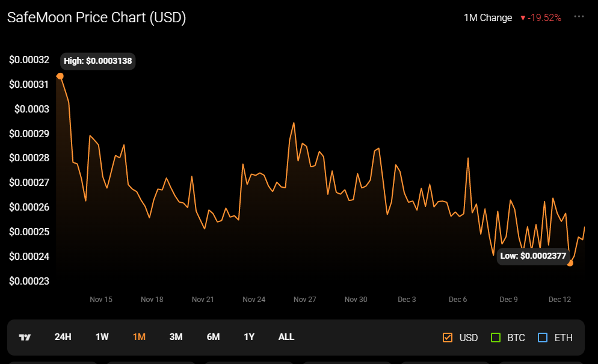Viewport: 598px width, 364px height.
Task: Click the High: $0.0003138 tooltip label
Action: pyautogui.click(x=97, y=61)
